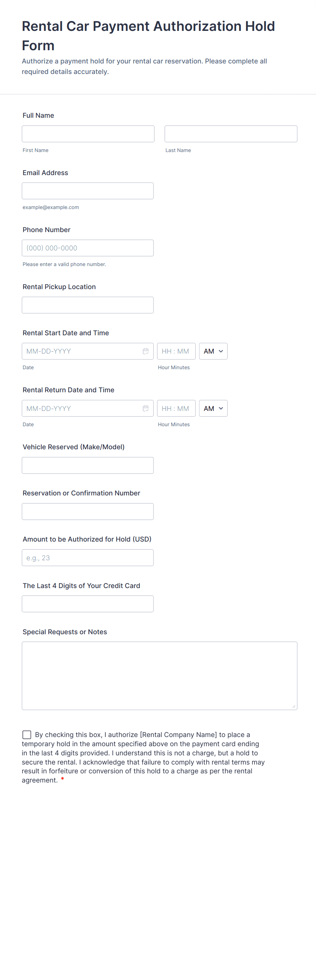Expand AM/PM dropdown for rental return time

coord(213,408)
